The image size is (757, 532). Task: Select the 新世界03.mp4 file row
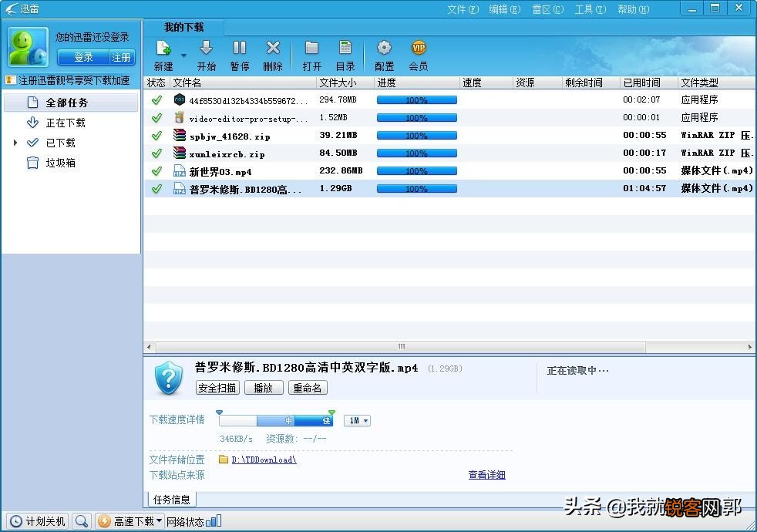click(x=450, y=171)
